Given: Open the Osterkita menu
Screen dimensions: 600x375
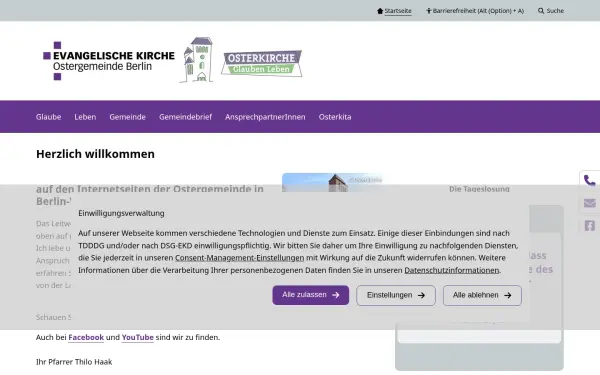Looking at the screenshot, I should pyautogui.click(x=335, y=117).
